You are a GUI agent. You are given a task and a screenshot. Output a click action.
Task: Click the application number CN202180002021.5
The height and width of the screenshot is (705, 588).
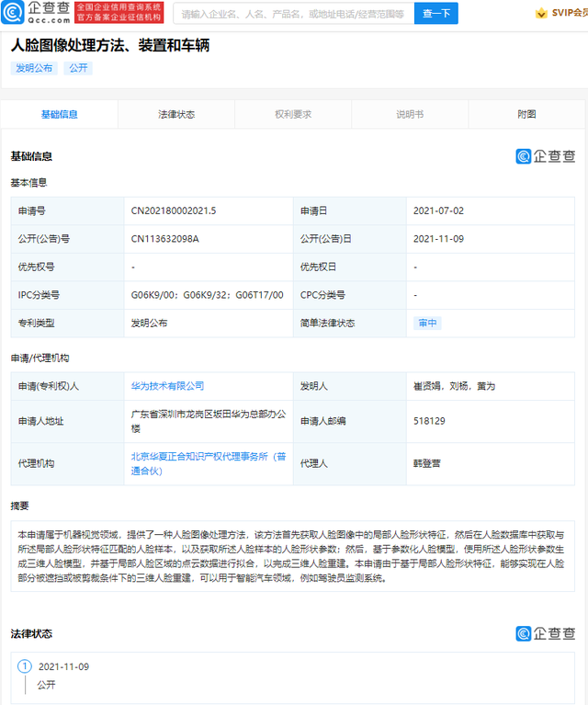tap(174, 210)
